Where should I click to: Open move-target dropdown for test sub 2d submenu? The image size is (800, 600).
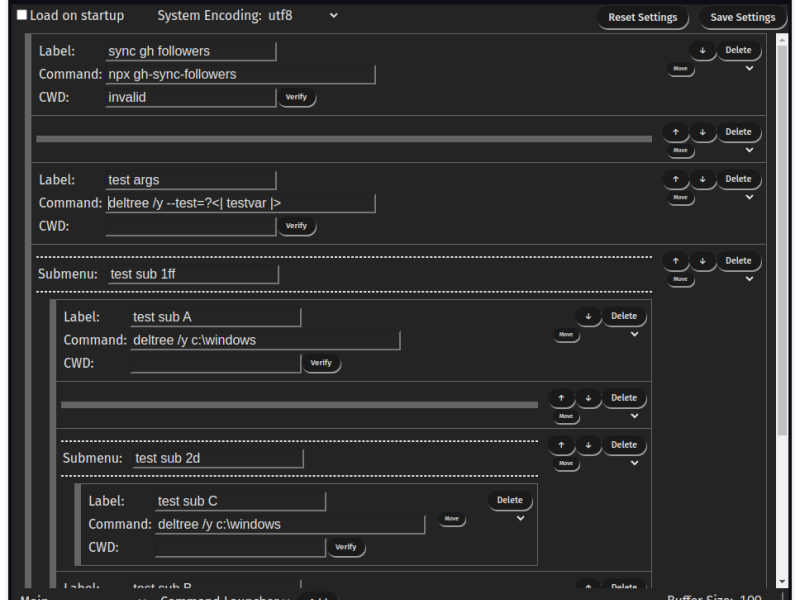point(635,463)
